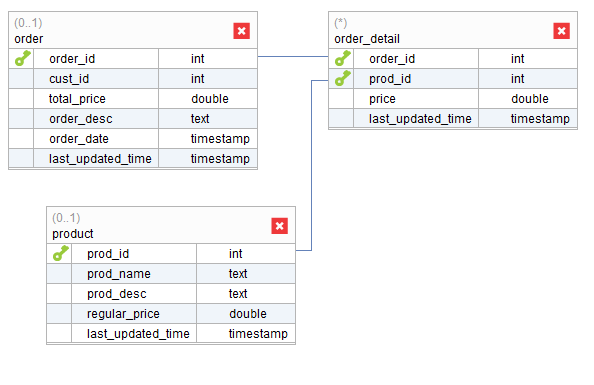Image resolution: width=594 pixels, height=385 pixels.
Task: Click the key icon beside order_detail's order_id
Action: click(x=342, y=58)
